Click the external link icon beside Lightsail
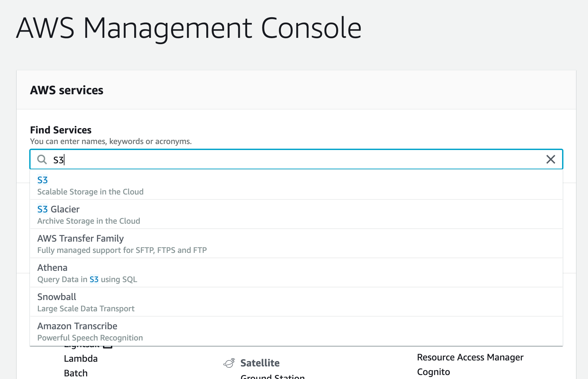The height and width of the screenshot is (379, 588). pyautogui.click(x=108, y=347)
